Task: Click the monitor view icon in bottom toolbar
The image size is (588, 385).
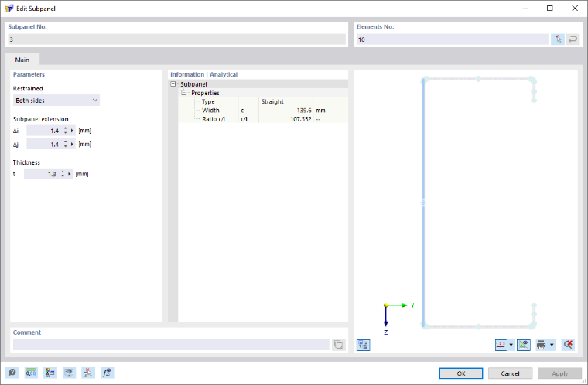Action: click(x=69, y=373)
